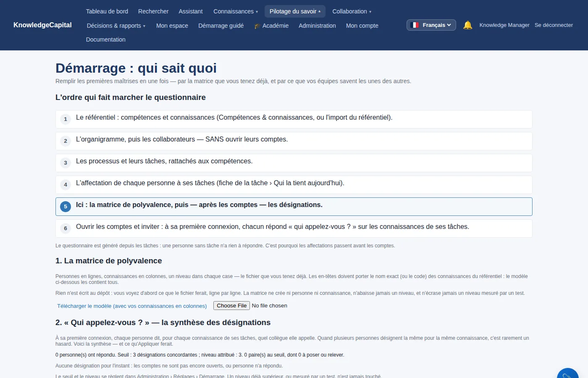
Task: Navigate to Mon espace
Action: point(172,26)
